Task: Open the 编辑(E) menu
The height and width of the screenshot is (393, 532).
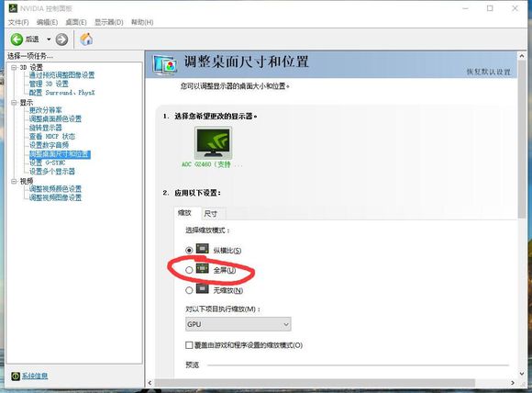Action: 47,22
